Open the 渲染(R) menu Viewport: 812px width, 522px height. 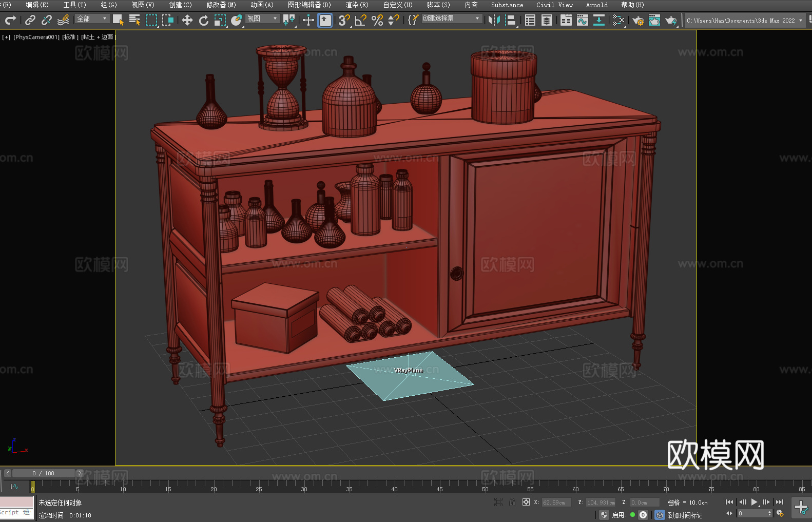[357, 5]
